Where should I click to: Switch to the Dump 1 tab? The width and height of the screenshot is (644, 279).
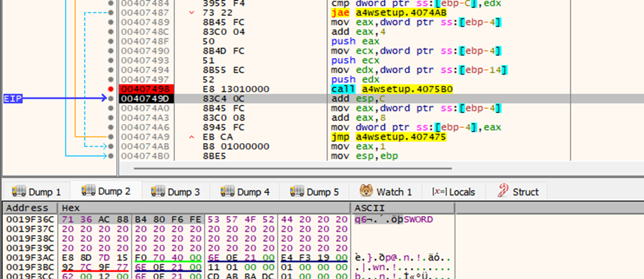[36, 192]
